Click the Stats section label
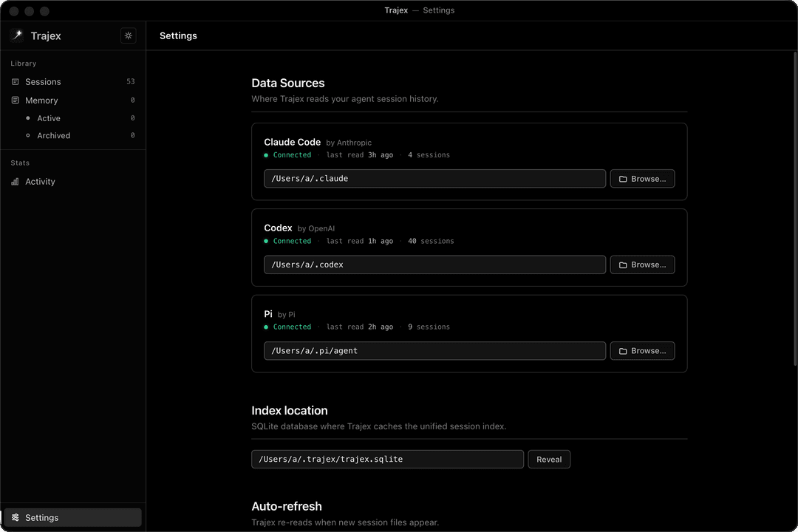Image resolution: width=798 pixels, height=532 pixels. click(20, 163)
